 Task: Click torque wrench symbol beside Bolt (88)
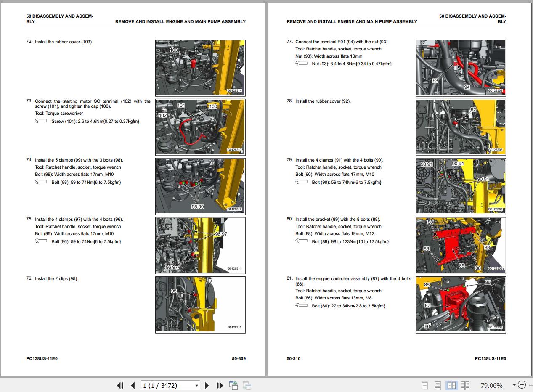pos(302,241)
